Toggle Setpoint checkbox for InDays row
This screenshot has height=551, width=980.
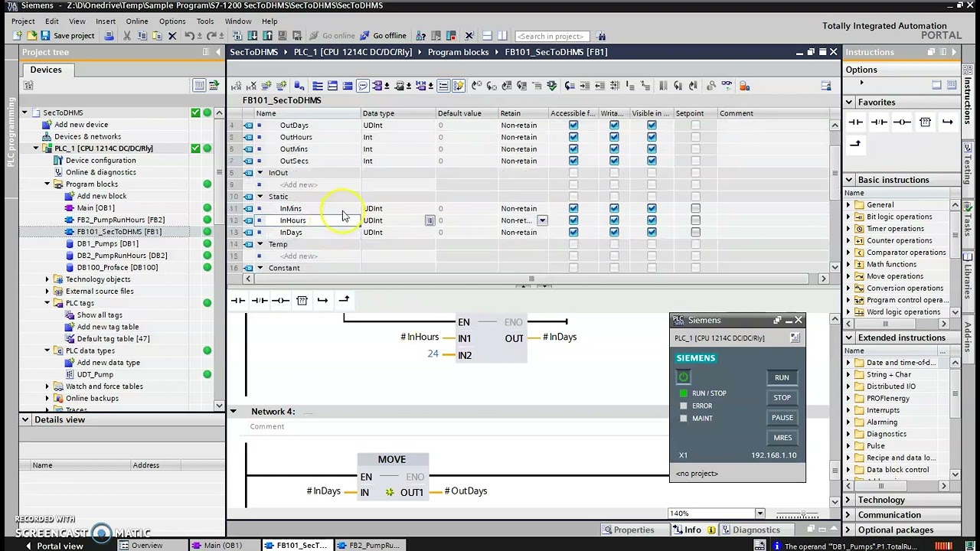tap(695, 232)
